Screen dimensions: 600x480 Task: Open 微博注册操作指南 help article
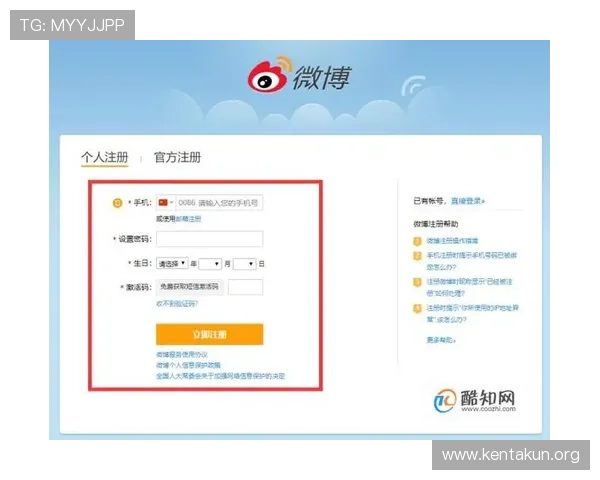coord(452,241)
